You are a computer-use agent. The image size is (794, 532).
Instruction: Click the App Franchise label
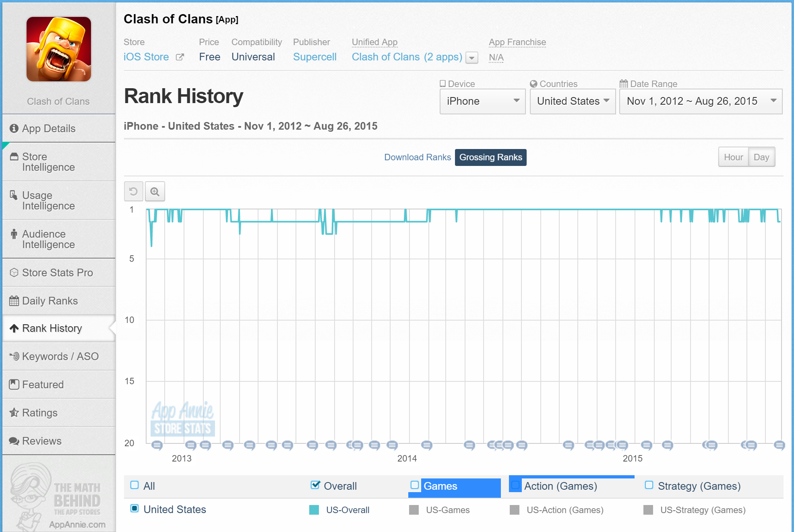point(517,42)
